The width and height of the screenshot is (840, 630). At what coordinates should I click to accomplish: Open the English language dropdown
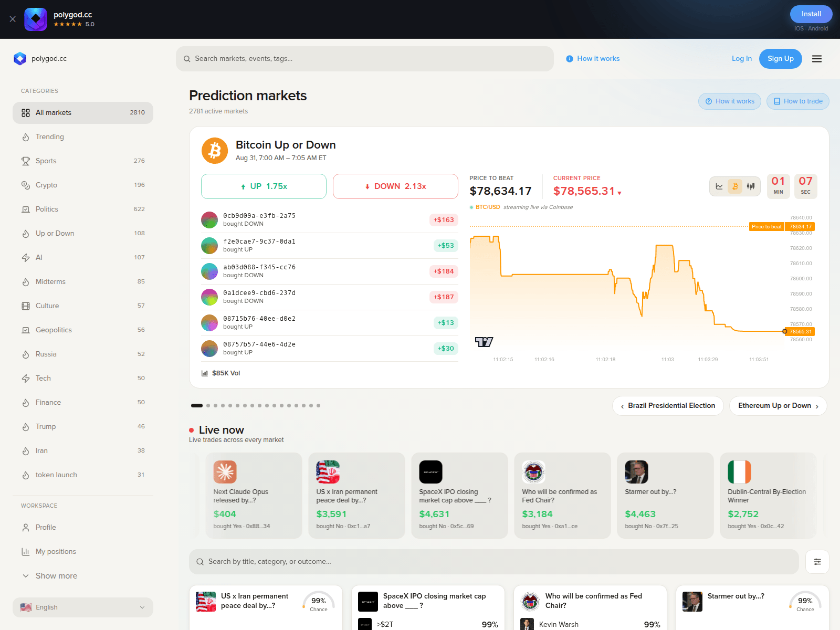pos(83,607)
